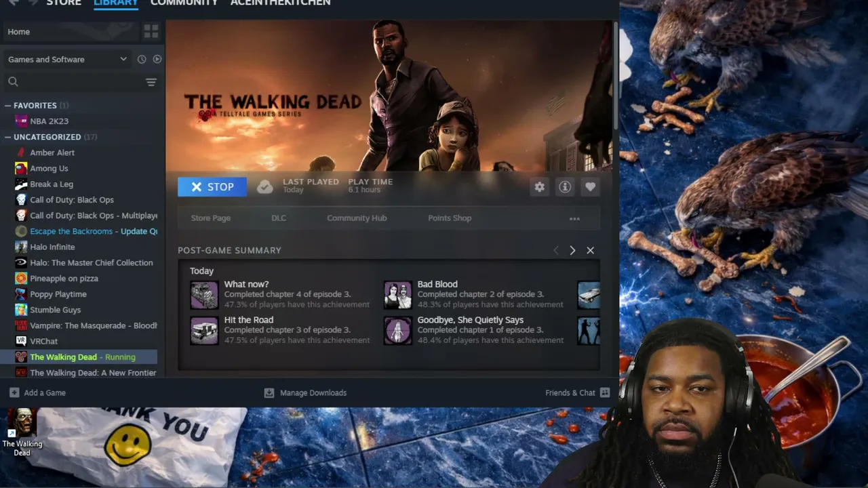Open Friends & Chat

click(x=578, y=393)
